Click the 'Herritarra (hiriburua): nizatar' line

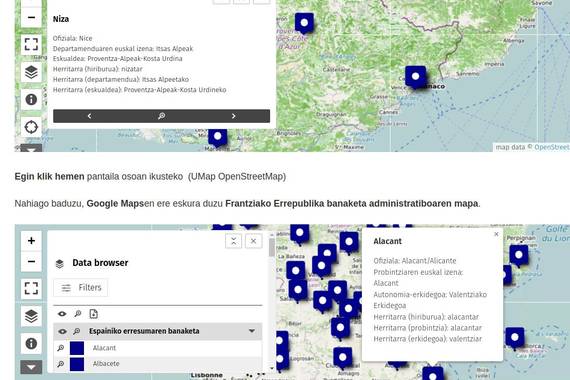[x=97, y=69]
